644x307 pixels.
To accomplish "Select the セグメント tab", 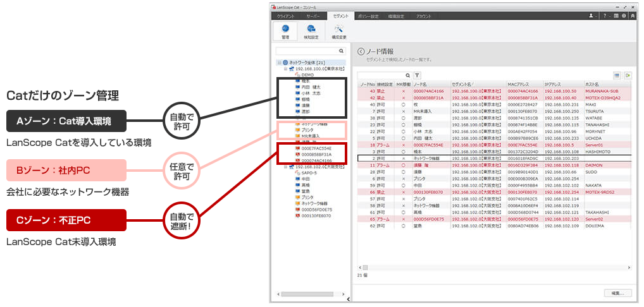I will [x=340, y=16].
